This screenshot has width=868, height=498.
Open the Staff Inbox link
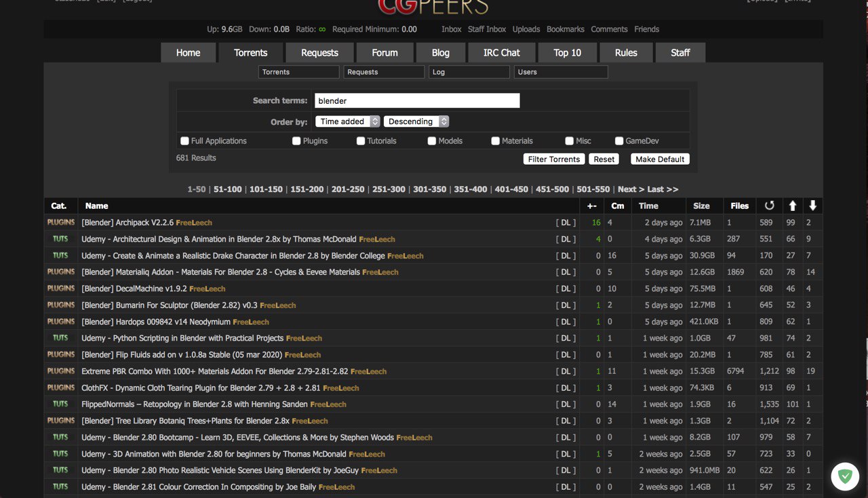[487, 29]
